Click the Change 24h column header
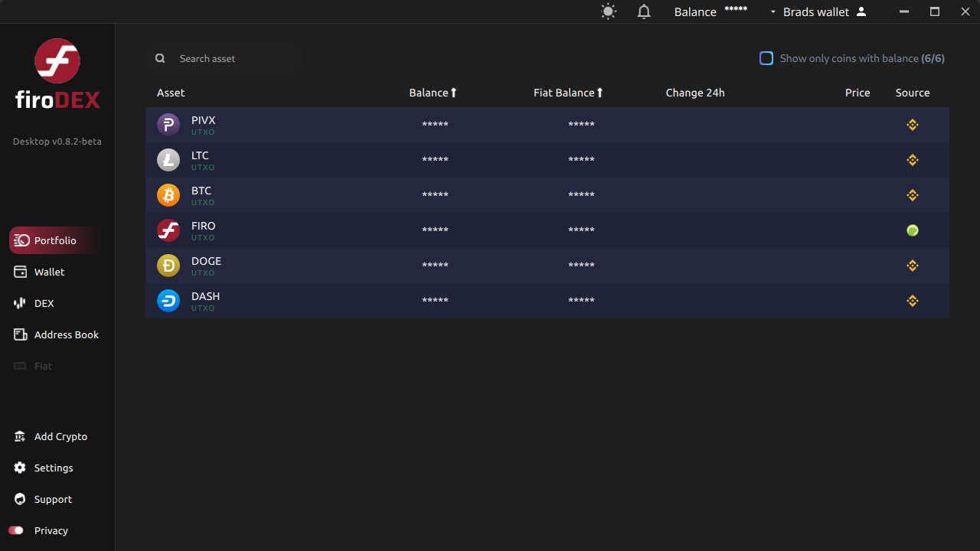The height and width of the screenshot is (551, 980). (x=695, y=93)
